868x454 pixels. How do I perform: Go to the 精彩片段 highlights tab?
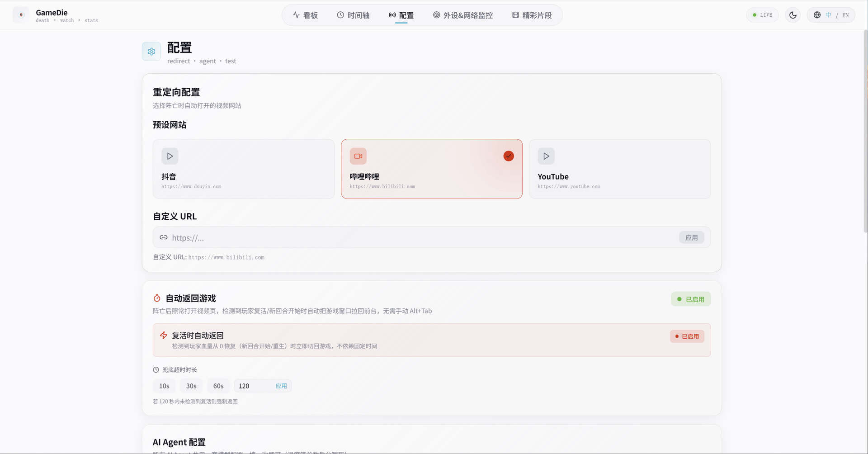(x=532, y=15)
